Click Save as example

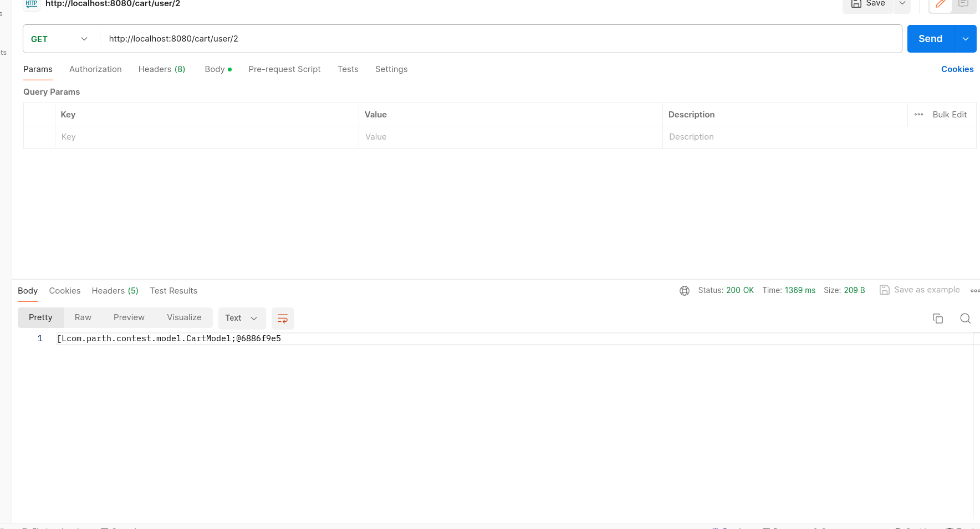point(920,290)
